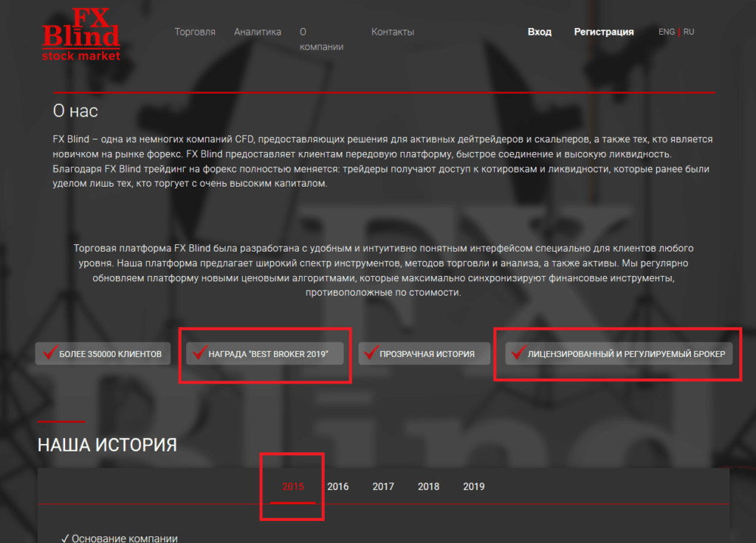Open the Торговля menu
The image size is (756, 543).
194,32
